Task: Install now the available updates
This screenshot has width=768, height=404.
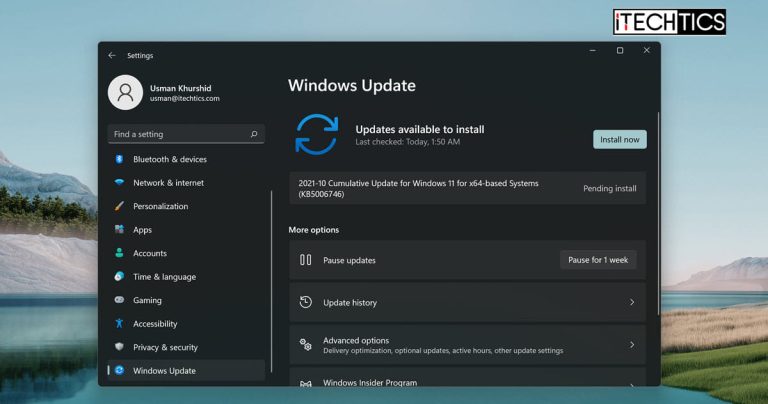Action: click(x=619, y=139)
